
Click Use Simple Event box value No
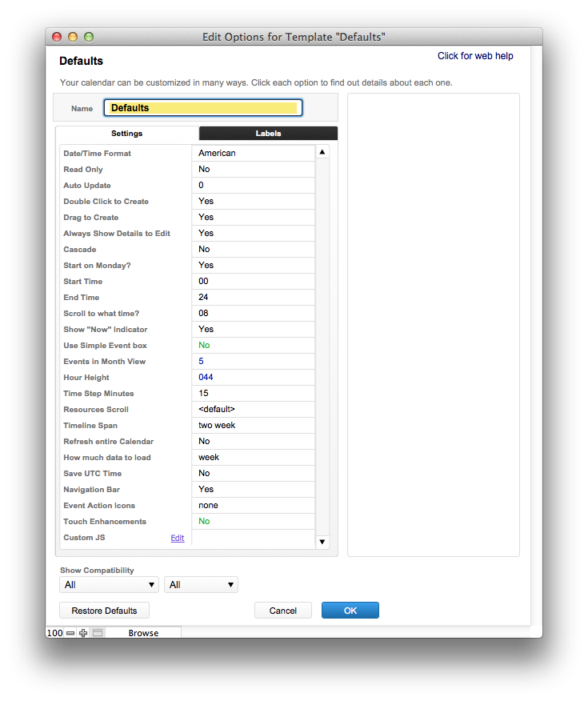(x=254, y=345)
